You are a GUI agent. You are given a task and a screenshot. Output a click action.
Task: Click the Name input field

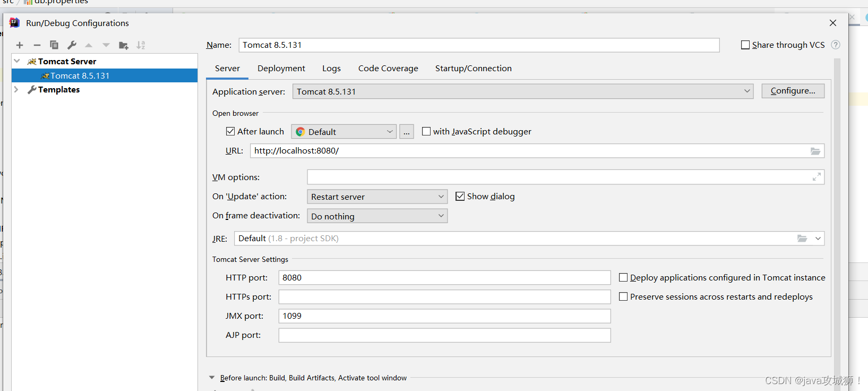[479, 45]
